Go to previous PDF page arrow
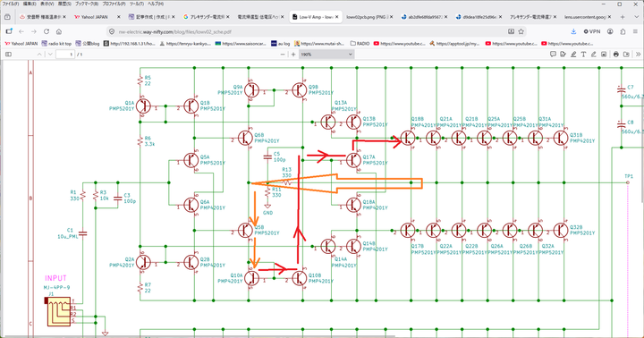The height and width of the screenshot is (338, 644). [x=39, y=55]
